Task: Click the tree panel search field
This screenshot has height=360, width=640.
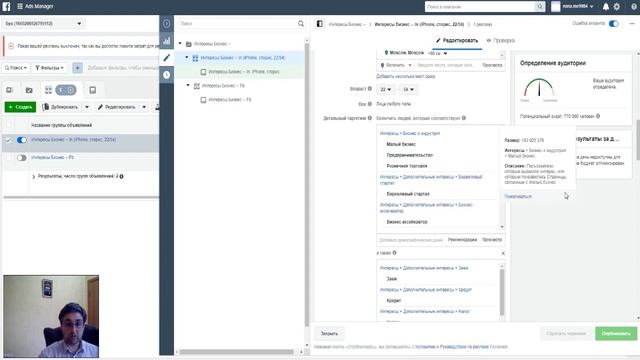Action: [x=238, y=24]
